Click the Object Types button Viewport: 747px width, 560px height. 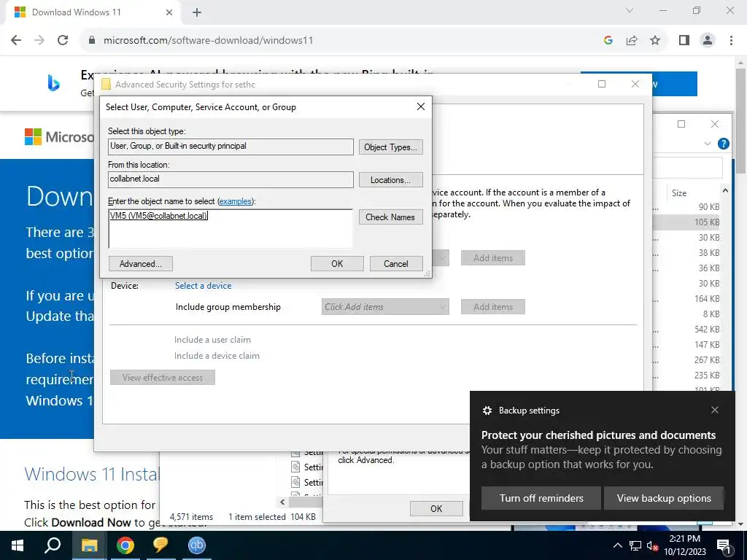click(x=391, y=147)
